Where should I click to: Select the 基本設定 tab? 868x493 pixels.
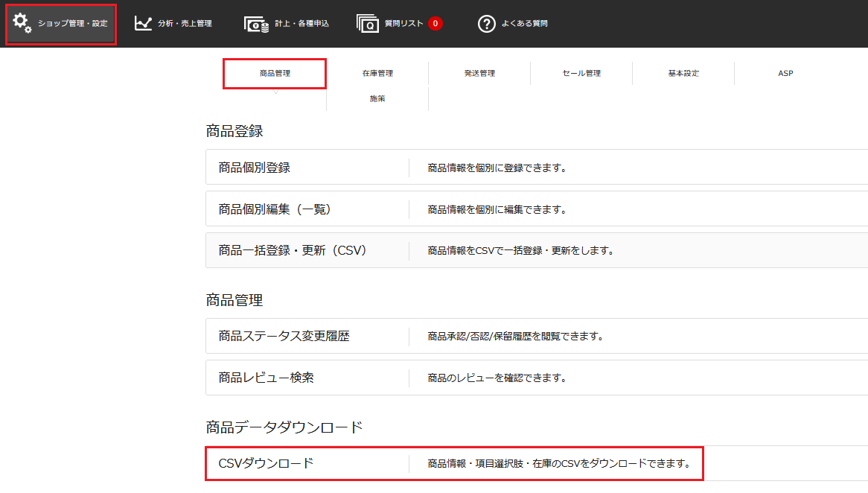tap(683, 73)
